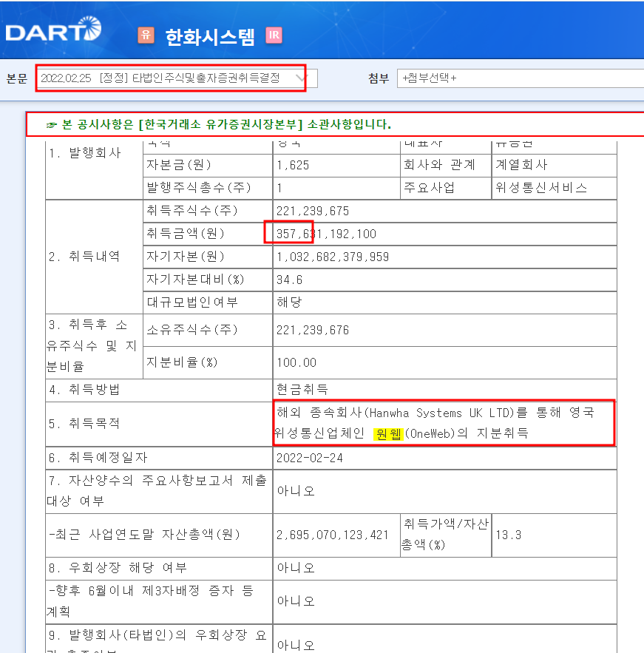The height and width of the screenshot is (653, 644).
Task: Click the 한국거래소 유가증권시장본부 notice text
Action: (x=219, y=124)
